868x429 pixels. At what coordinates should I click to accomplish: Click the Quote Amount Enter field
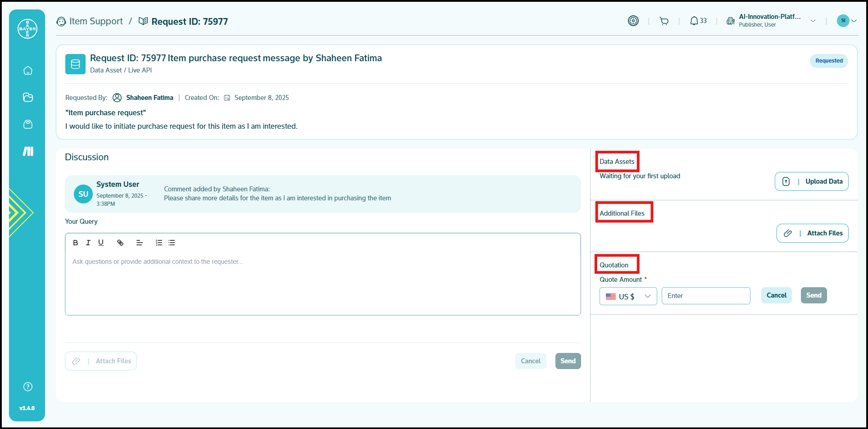pos(705,296)
